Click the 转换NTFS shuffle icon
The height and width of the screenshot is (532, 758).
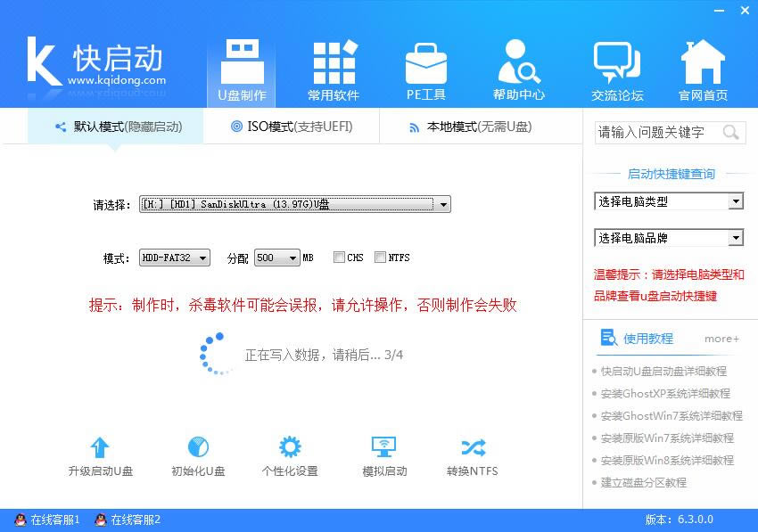[473, 448]
